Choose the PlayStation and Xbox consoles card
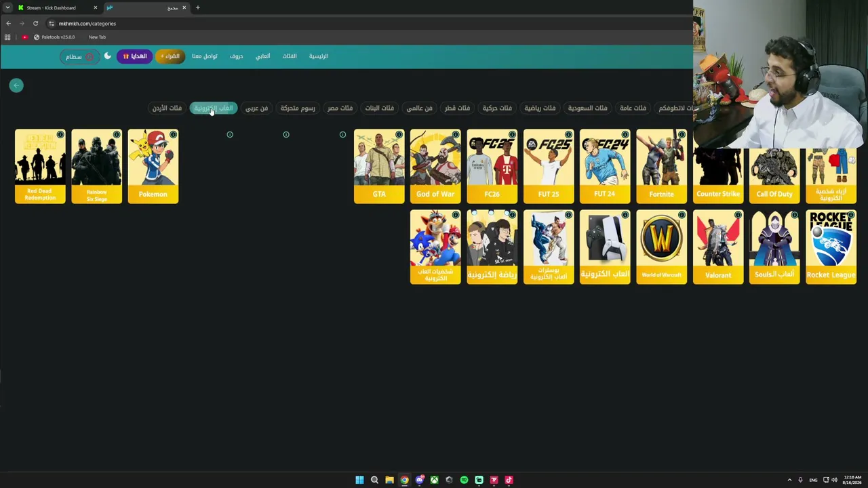The height and width of the screenshot is (488, 868). [x=605, y=247]
